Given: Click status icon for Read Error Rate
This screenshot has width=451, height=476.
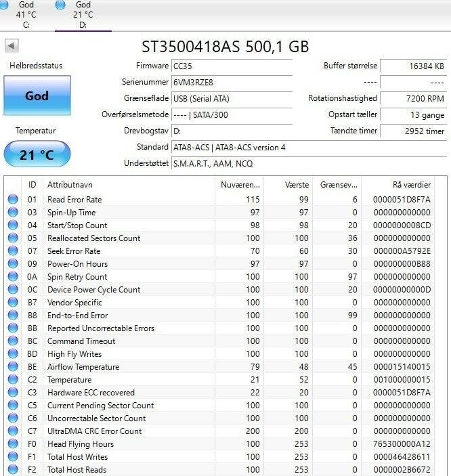Looking at the screenshot, I should pos(13,199).
